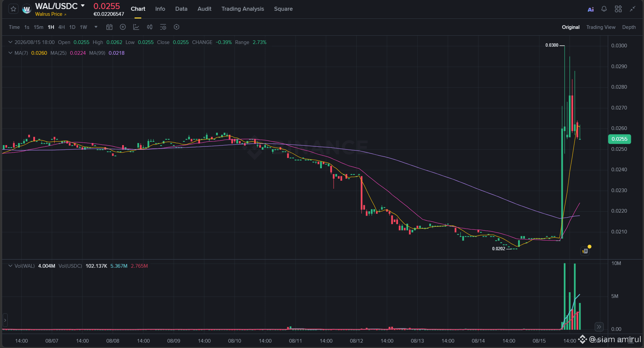This screenshot has width=644, height=348.
Task: Click the 08/12 date axis label
Action: [x=356, y=341]
